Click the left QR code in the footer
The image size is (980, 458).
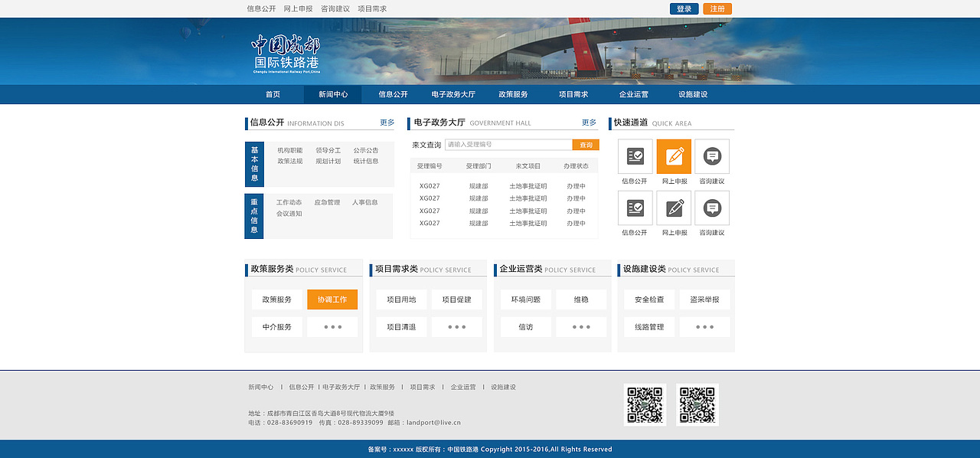point(645,402)
